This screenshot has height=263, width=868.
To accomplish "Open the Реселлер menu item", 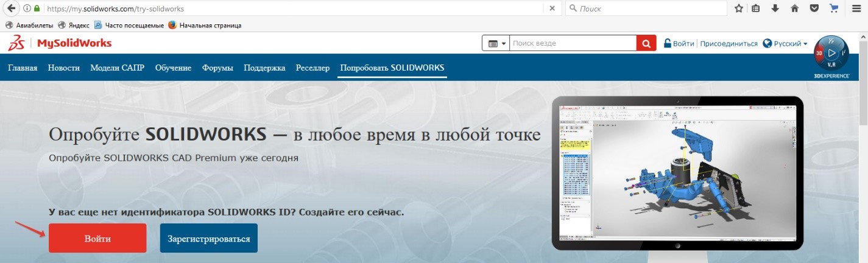I will click(x=312, y=68).
